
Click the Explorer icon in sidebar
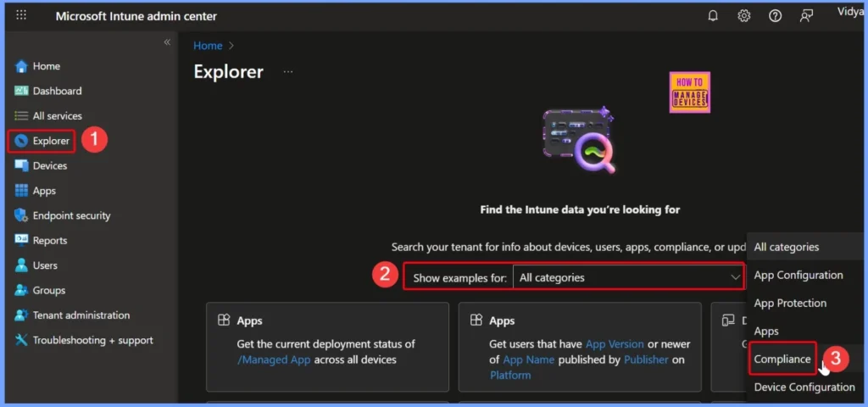pos(21,142)
